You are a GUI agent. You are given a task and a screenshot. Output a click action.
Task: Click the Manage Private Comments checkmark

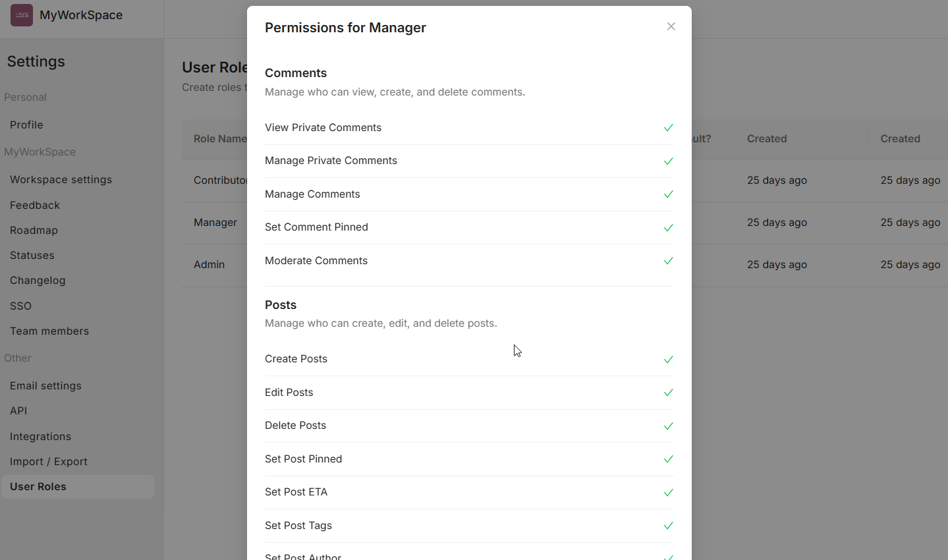pos(669,161)
